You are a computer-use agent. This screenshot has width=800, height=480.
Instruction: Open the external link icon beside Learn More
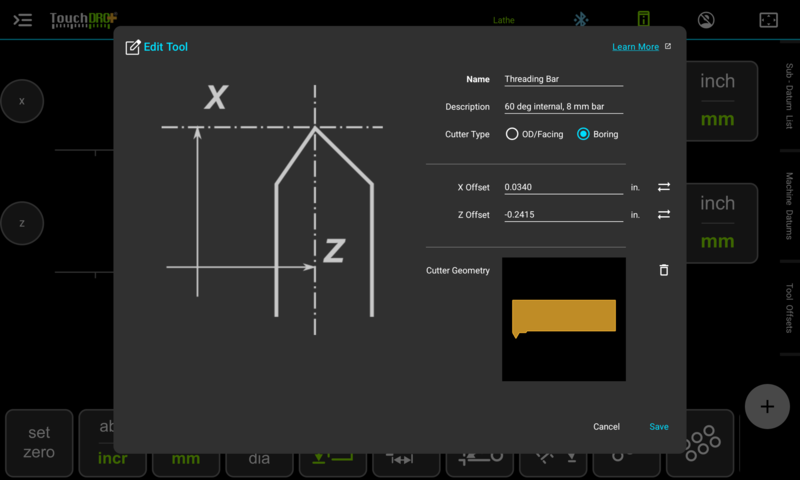[668, 46]
